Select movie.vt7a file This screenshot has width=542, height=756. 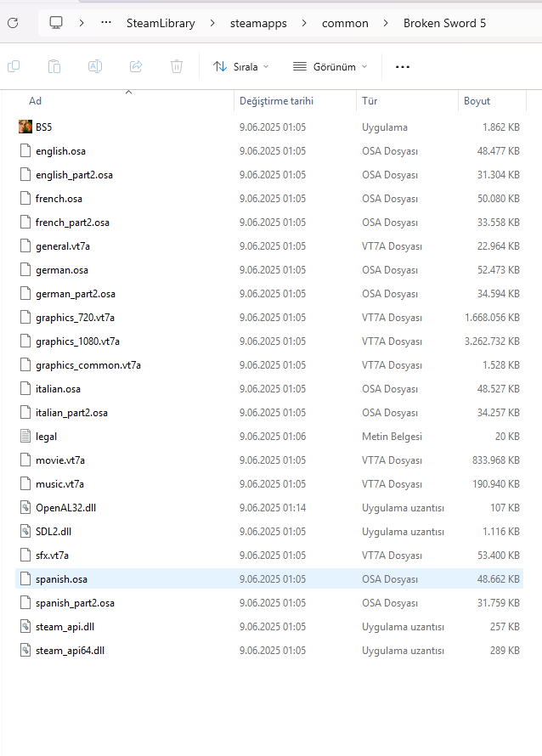pos(60,460)
